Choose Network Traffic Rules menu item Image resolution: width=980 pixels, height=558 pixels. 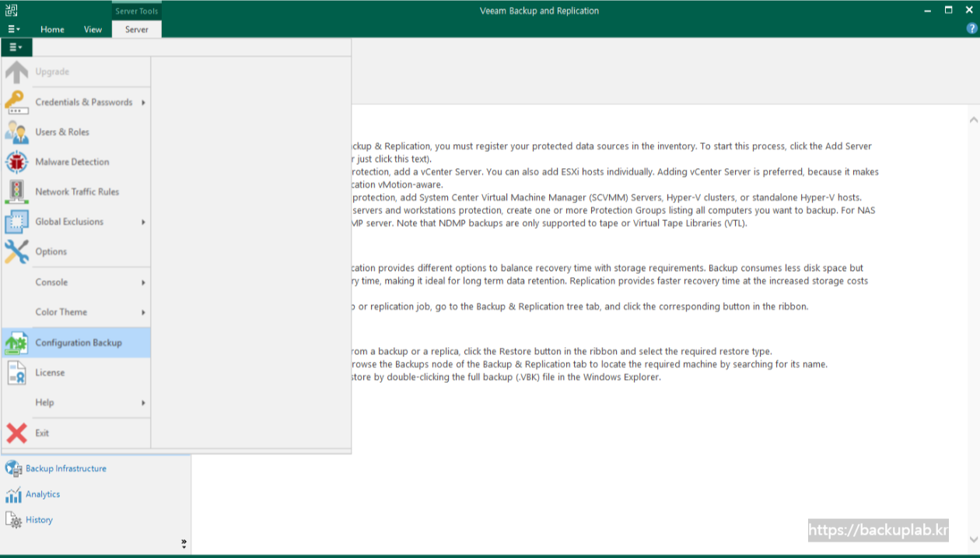tap(76, 191)
